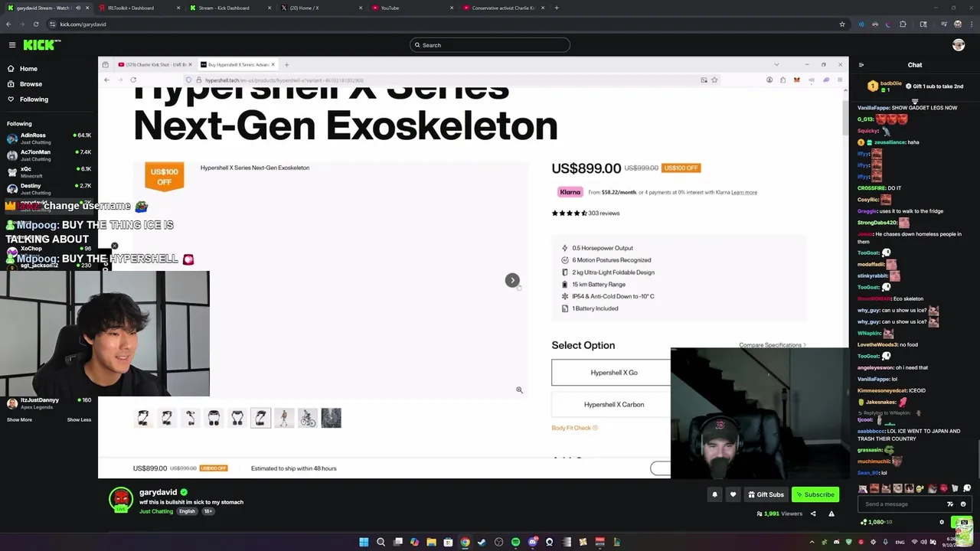Click the Kick search field
The image size is (980, 551).
[x=490, y=45]
